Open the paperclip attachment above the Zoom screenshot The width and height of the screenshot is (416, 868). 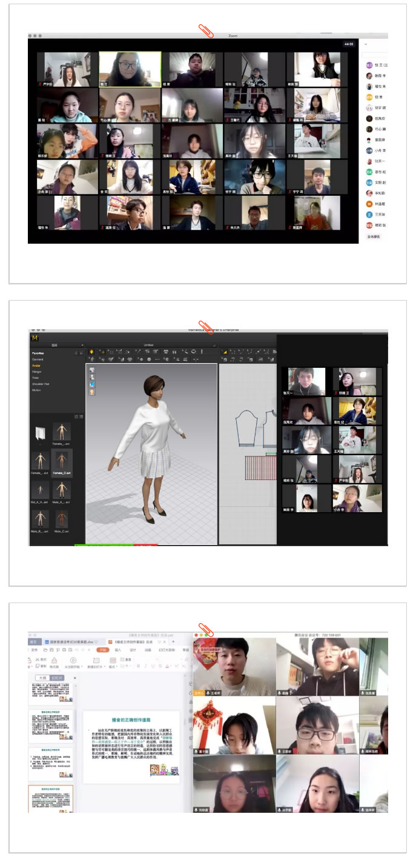[x=206, y=31]
